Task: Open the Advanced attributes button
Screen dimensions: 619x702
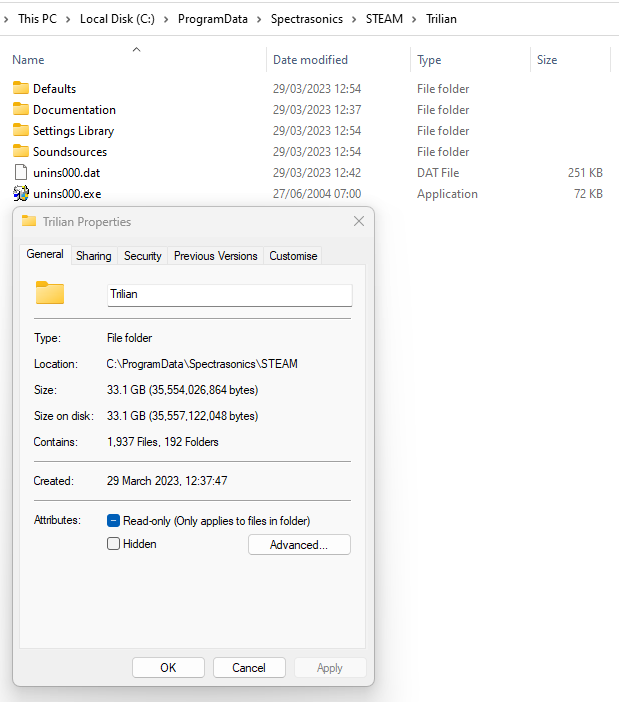Action: pyautogui.click(x=299, y=544)
